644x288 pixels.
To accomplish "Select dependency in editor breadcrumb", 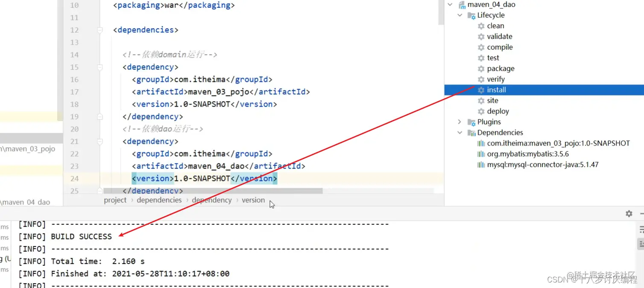I will point(212,200).
